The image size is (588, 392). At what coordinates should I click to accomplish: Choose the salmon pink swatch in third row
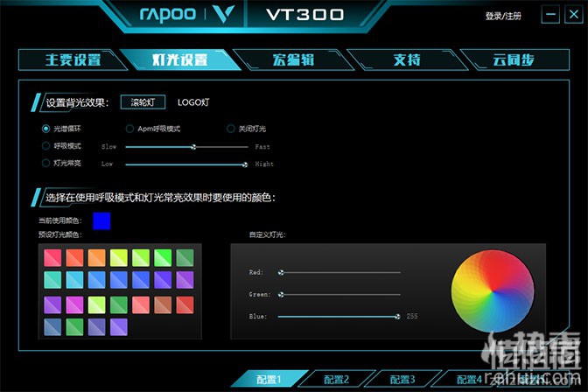pos(141,305)
